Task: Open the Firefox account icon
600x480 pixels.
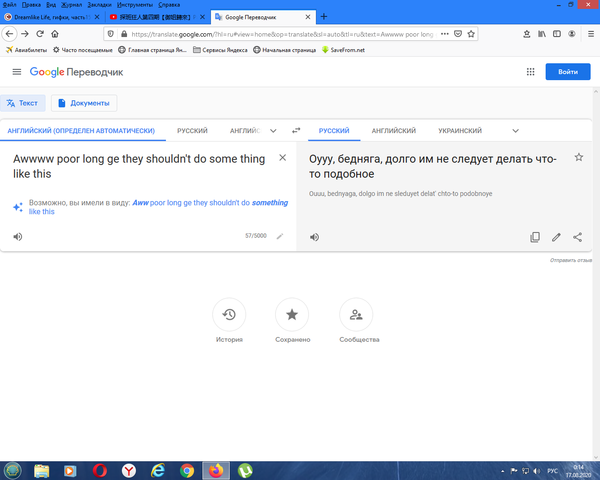Action: [x=572, y=34]
